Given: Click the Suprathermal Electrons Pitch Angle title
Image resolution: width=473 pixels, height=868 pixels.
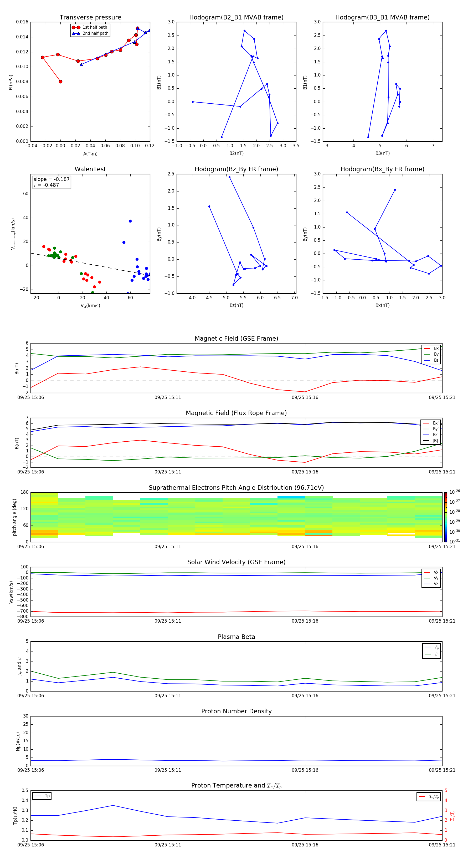Looking at the screenshot, I should coord(236,488).
